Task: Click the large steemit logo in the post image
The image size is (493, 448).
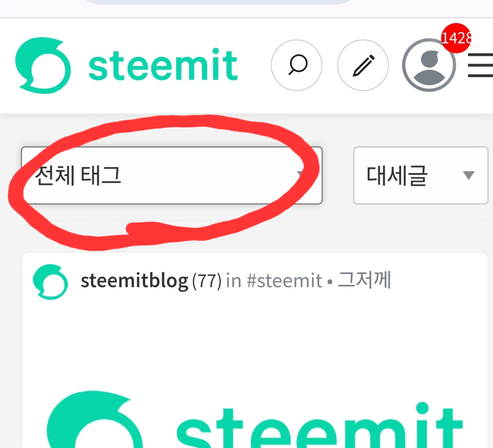Action: click(255, 420)
